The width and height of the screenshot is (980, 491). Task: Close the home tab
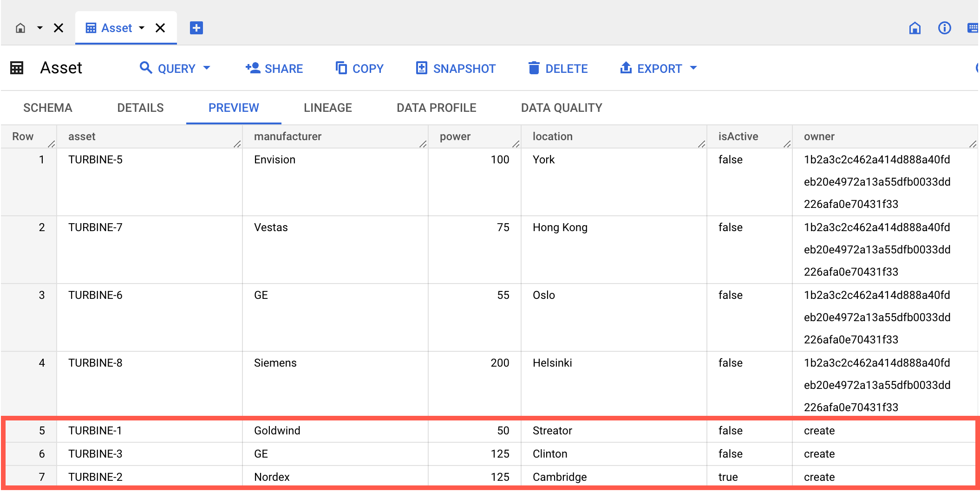(x=59, y=28)
